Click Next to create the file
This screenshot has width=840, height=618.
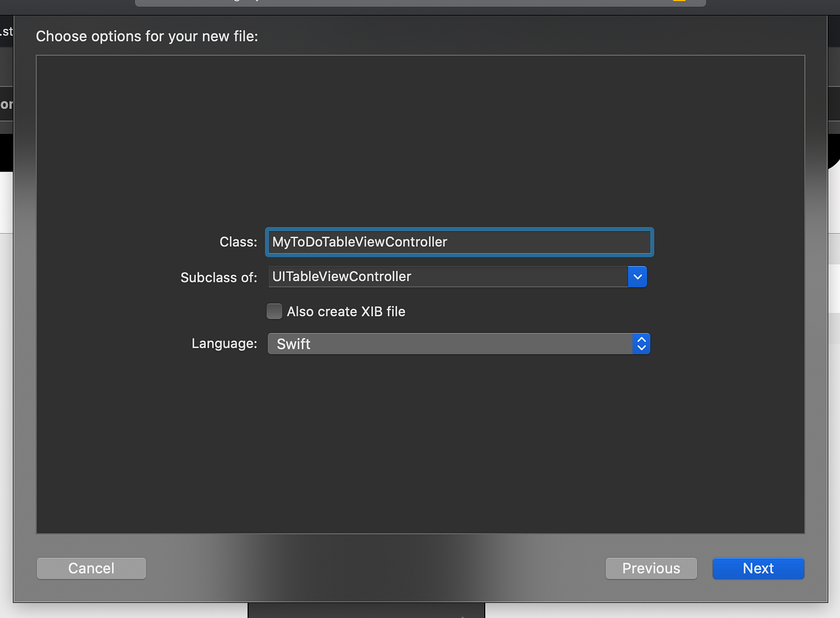click(x=758, y=568)
